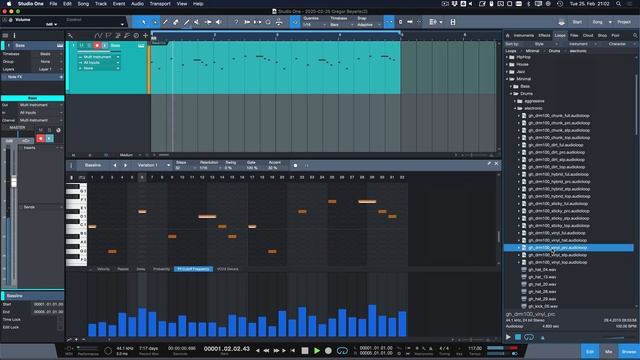Toggle monitor on the Bass track
Screen dimensions: 640x360
105,45
